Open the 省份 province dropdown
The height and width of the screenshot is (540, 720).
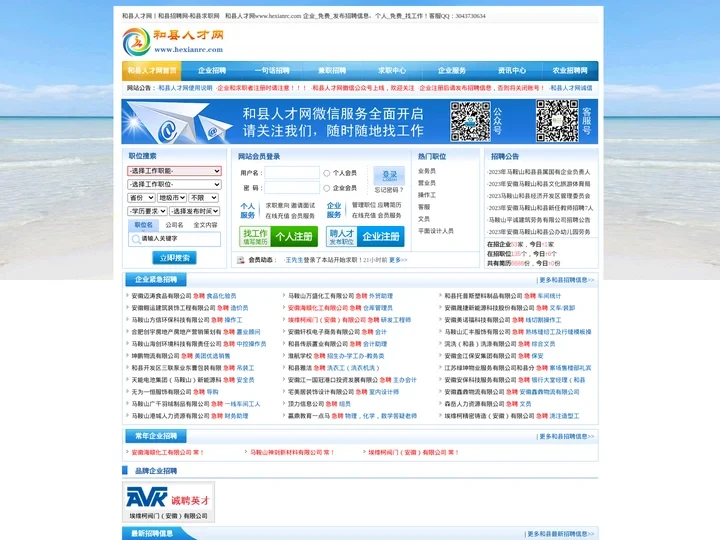click(x=141, y=198)
